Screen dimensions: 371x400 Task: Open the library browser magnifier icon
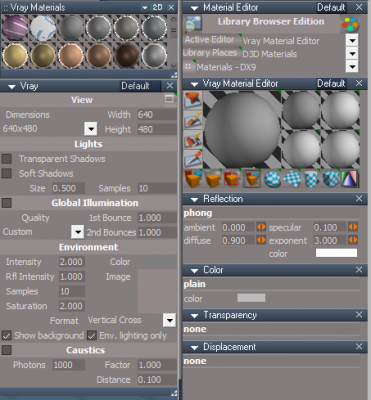193,24
